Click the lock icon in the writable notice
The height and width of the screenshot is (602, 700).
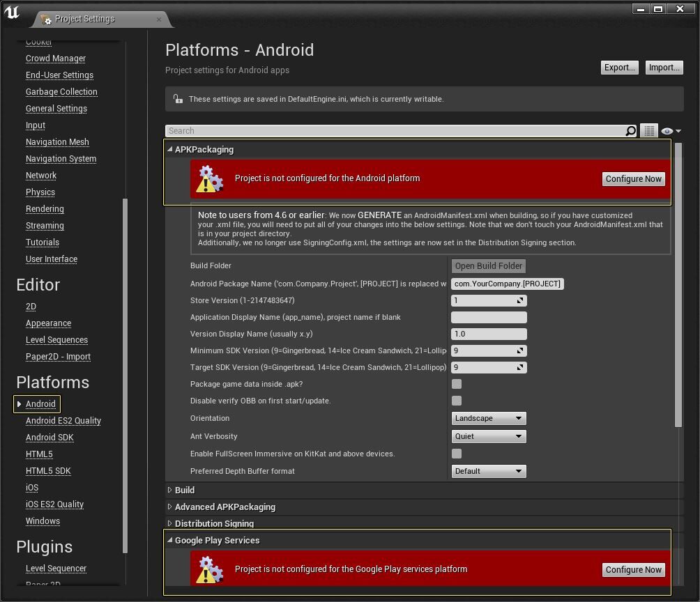point(178,99)
